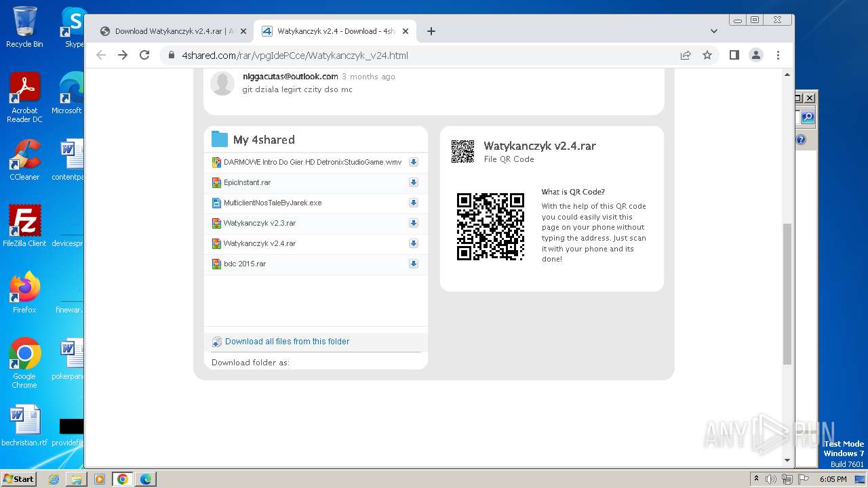Expand the tab search chevron
This screenshot has width=868, height=488.
713,31
